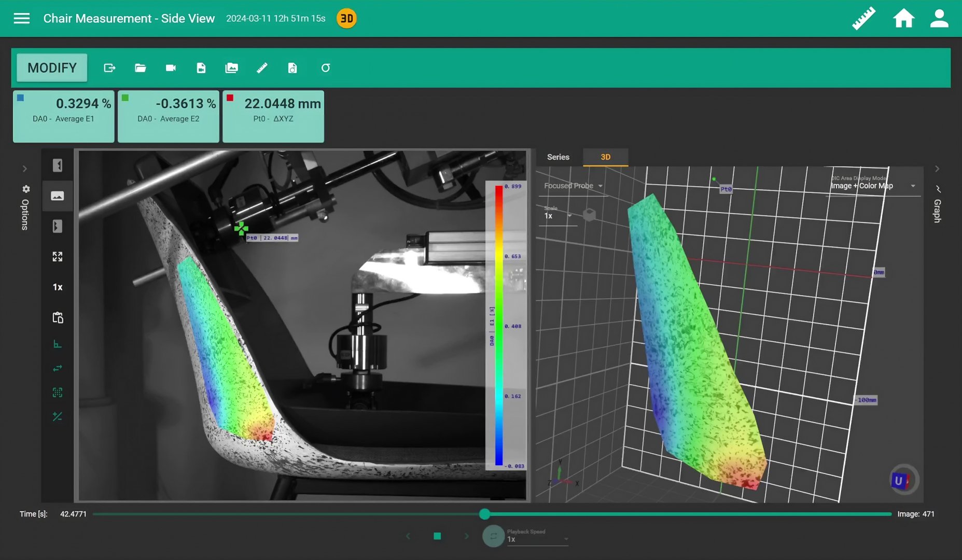Click the time slider handle

coord(484,514)
